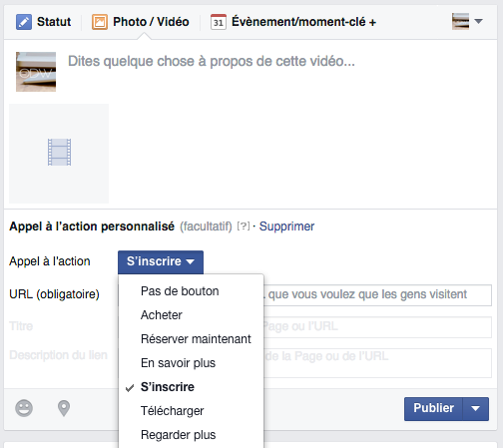Viewport: 503px width, 448px height.
Task: Click the help [?] icon next to facultatif
Action: [244, 226]
